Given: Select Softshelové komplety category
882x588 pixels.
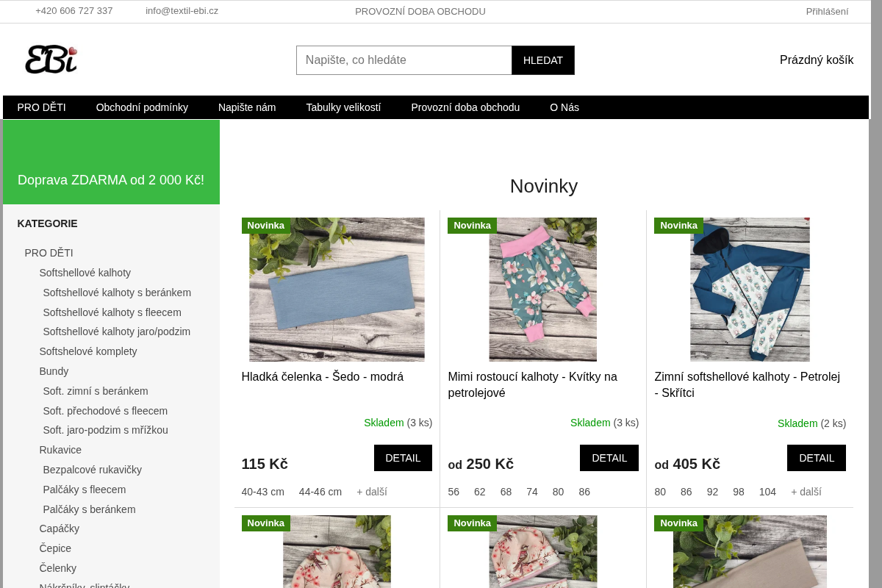Looking at the screenshot, I should coord(88,351).
